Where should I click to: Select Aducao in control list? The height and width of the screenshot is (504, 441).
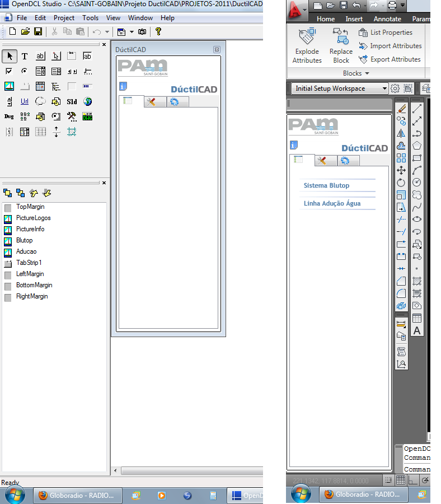pyautogui.click(x=26, y=251)
